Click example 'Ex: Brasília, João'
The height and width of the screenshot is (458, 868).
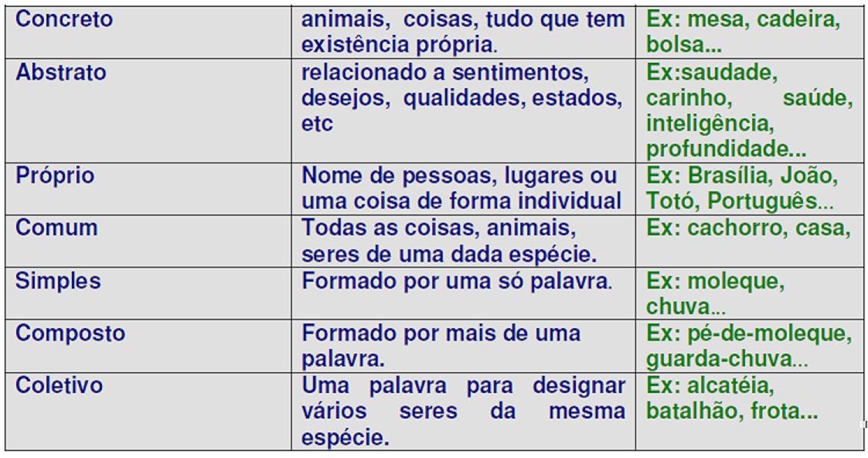point(742,176)
